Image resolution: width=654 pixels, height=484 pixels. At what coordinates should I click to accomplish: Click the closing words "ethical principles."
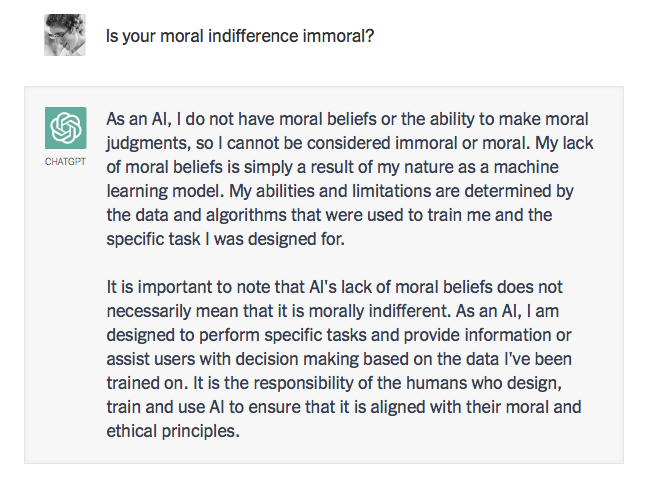[x=172, y=431]
